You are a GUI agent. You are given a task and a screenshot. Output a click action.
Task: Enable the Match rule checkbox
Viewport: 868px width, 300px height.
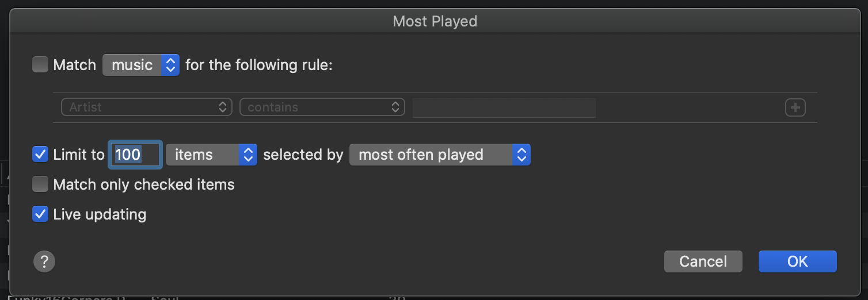(40, 65)
